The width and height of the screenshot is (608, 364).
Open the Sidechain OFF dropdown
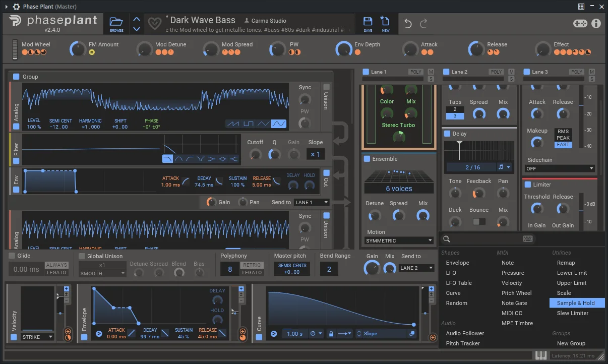pyautogui.click(x=560, y=168)
